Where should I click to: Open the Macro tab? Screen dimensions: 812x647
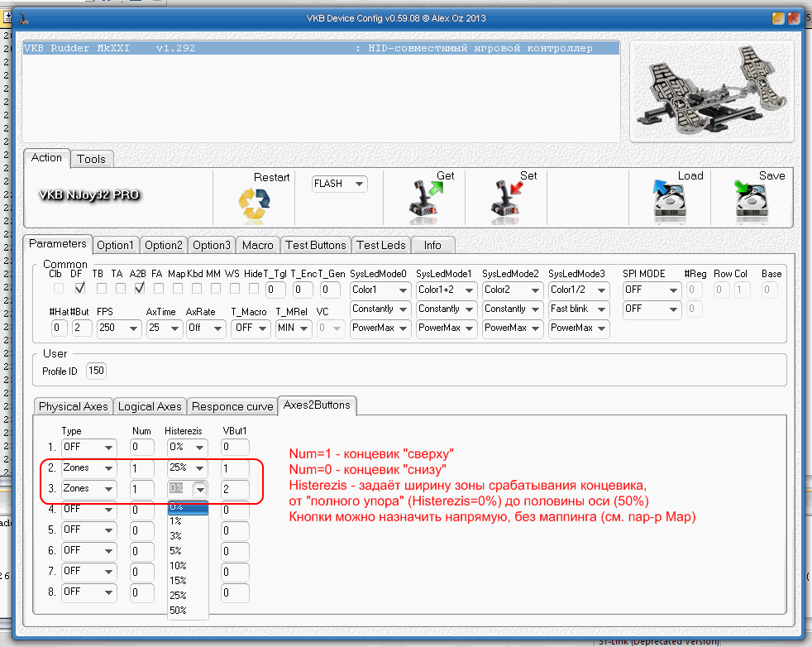tap(257, 245)
